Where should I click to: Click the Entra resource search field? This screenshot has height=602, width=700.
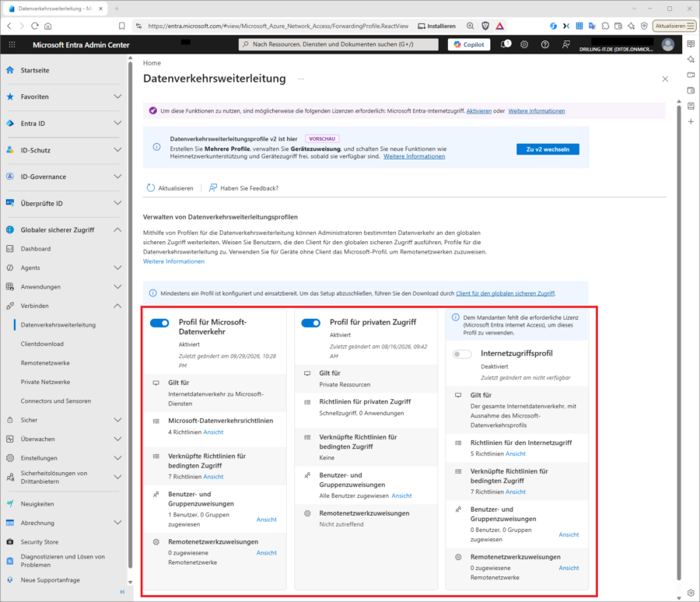(338, 44)
